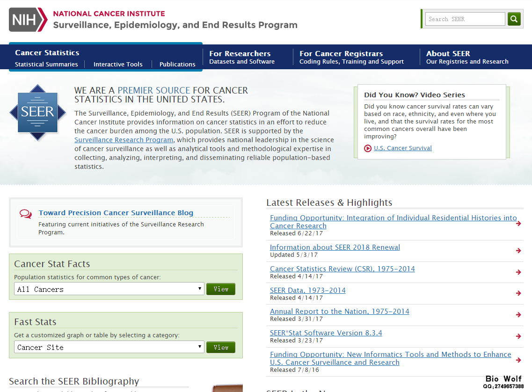Click the Fast Stats heading

point(35,322)
